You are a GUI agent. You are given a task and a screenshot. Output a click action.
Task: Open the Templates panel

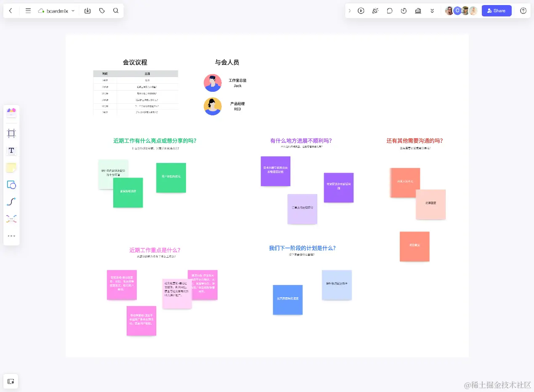(11, 112)
